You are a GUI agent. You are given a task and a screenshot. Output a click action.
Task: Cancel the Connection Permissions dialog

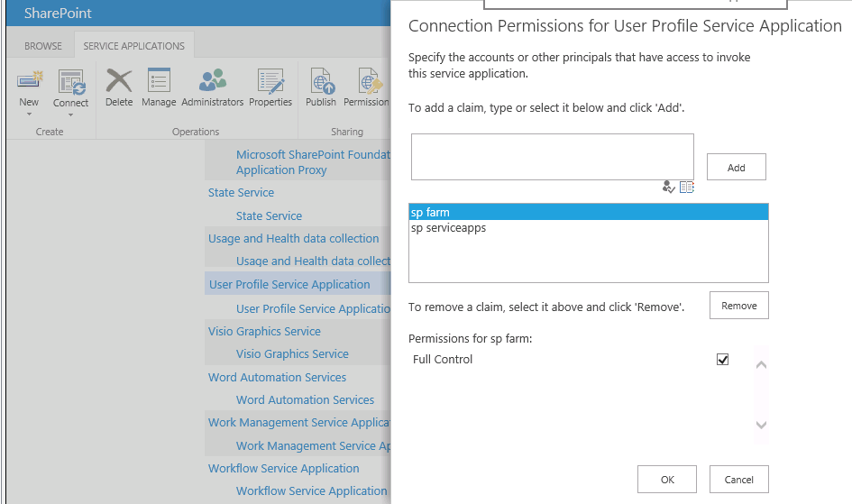739,480
